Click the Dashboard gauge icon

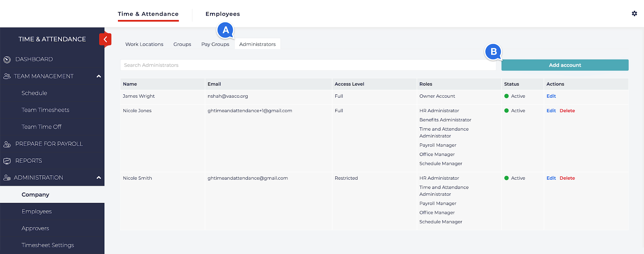(7, 59)
